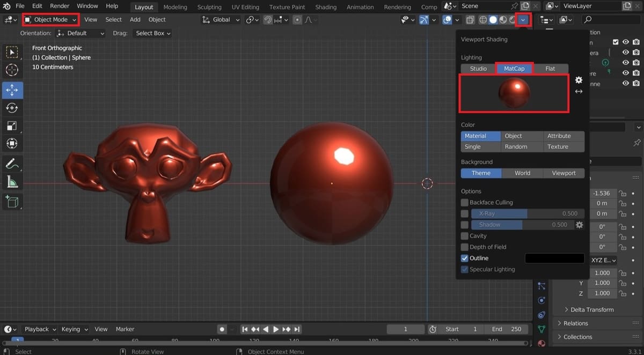The image size is (644, 355).
Task: Activate the Transform tool
Action: [x=11, y=143]
